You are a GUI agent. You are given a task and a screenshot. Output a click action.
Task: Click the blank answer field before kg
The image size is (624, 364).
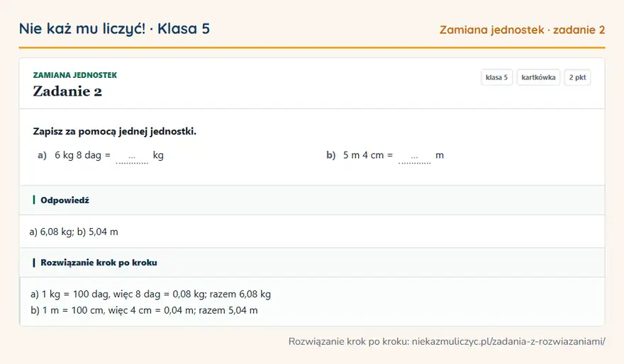(x=132, y=157)
